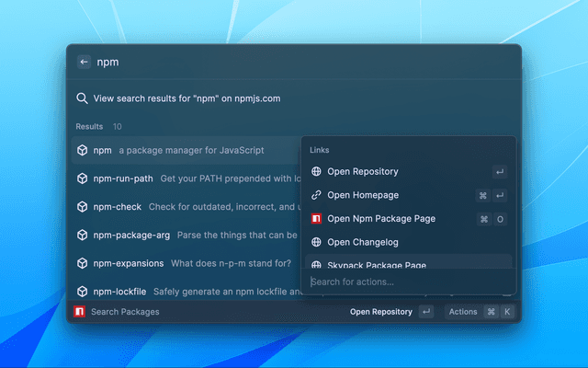Click the npm search text field
This screenshot has width=588, height=368.
tap(276, 63)
